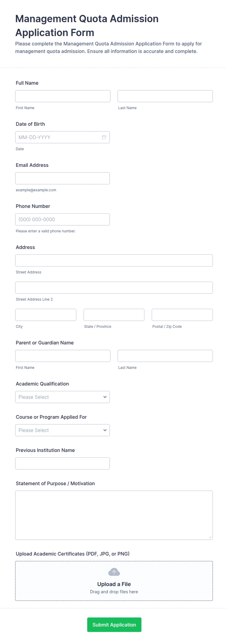Open the Date of Birth calendar icon

point(104,137)
